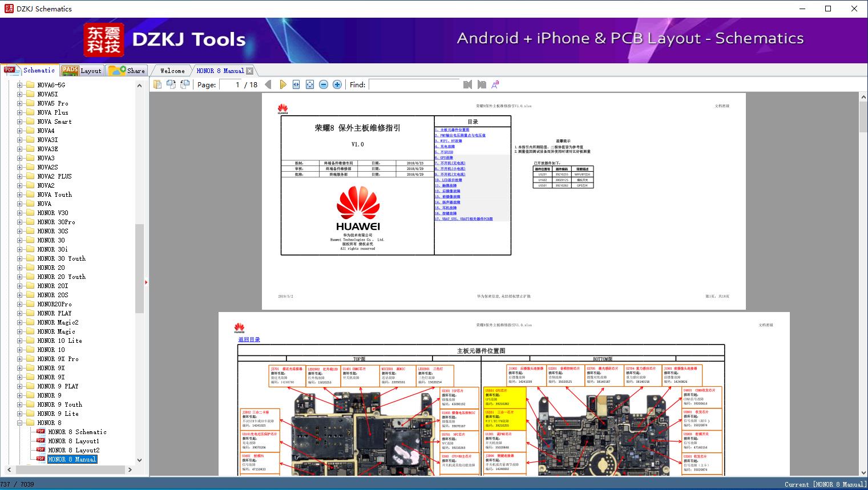Click the Find text input box
This screenshot has height=490, width=868.
tap(414, 84)
